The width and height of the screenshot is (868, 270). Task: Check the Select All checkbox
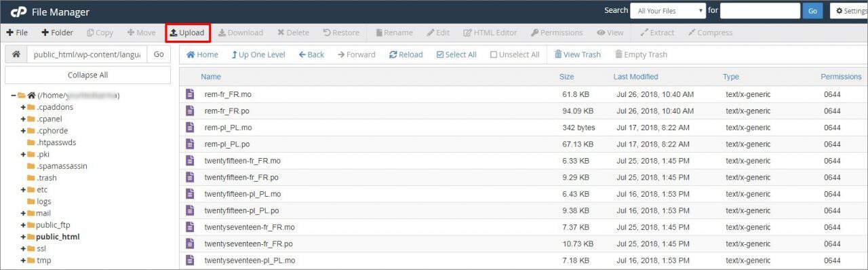[456, 54]
